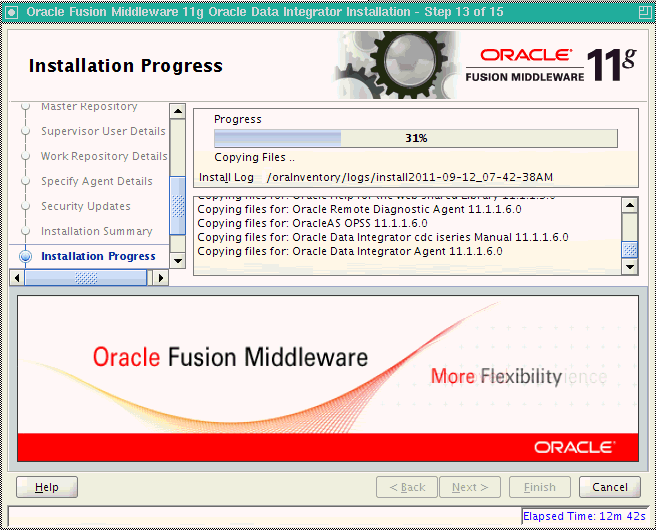
Task: Click the Finish button
Action: tap(540, 487)
